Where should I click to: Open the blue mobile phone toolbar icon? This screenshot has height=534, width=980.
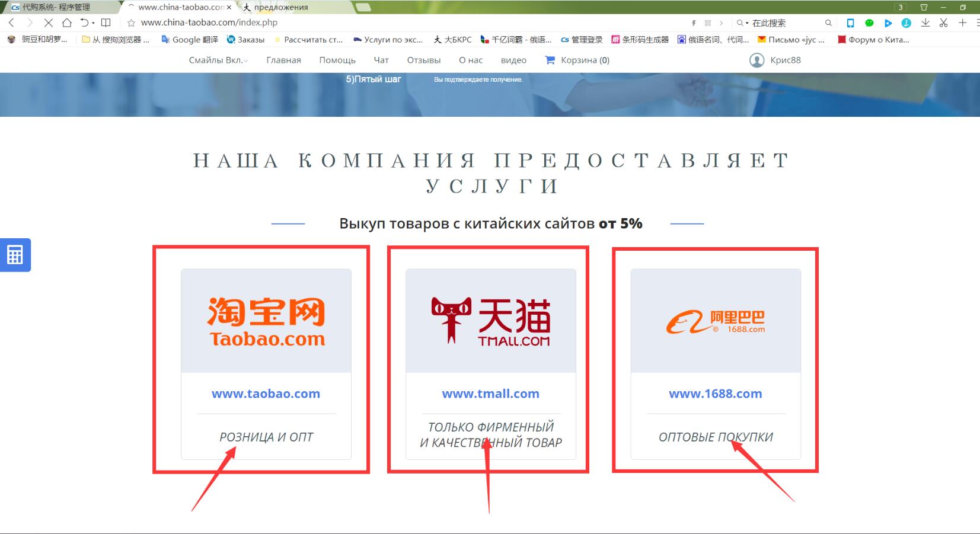[x=850, y=23]
